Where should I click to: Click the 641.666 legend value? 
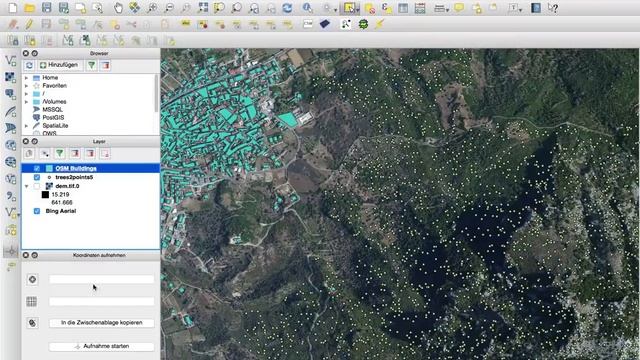(62, 202)
